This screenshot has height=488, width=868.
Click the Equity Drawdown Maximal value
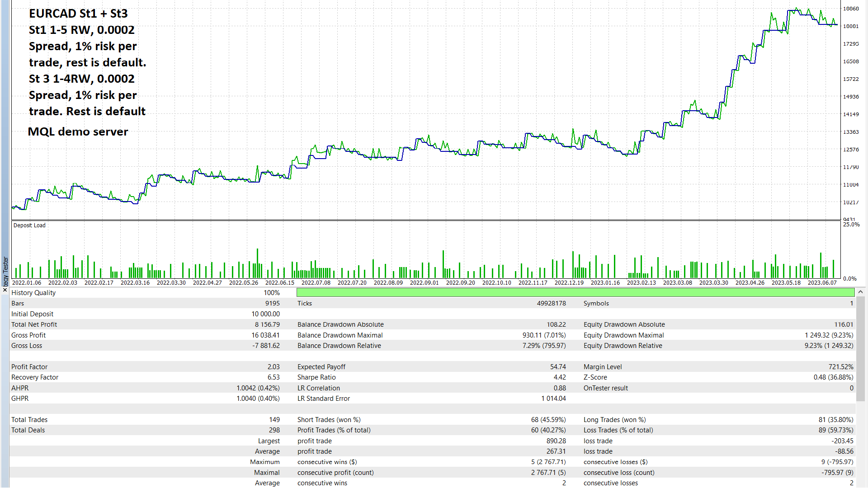pyautogui.click(x=829, y=335)
